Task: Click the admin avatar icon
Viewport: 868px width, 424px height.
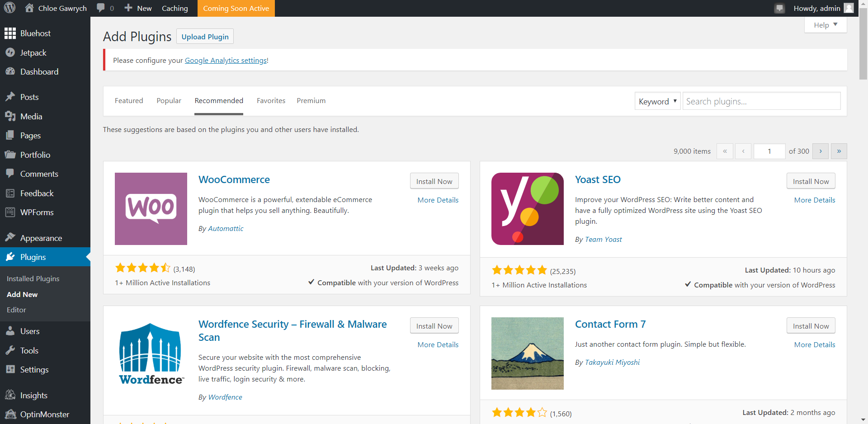Action: [849, 8]
